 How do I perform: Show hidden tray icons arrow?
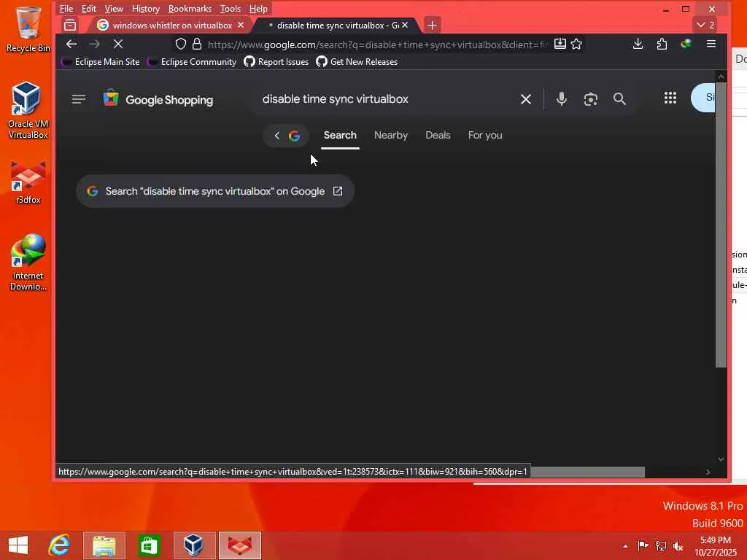pyautogui.click(x=625, y=546)
